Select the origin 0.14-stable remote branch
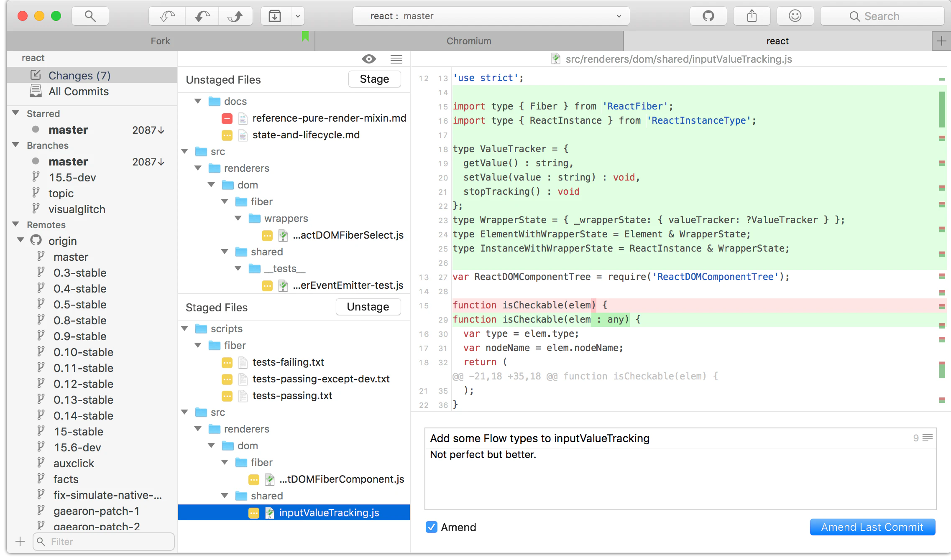Screen dimensions: 951x560 click(92, 415)
